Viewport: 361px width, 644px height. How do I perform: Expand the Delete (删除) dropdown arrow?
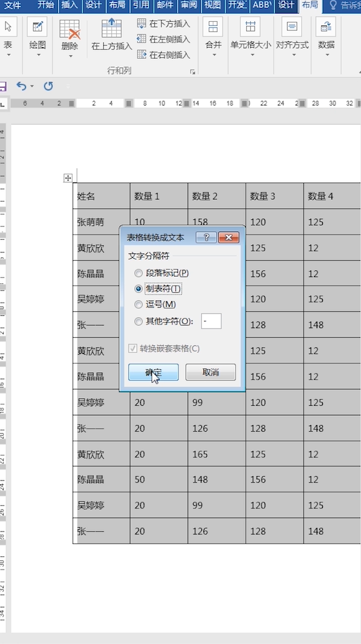pos(70,56)
